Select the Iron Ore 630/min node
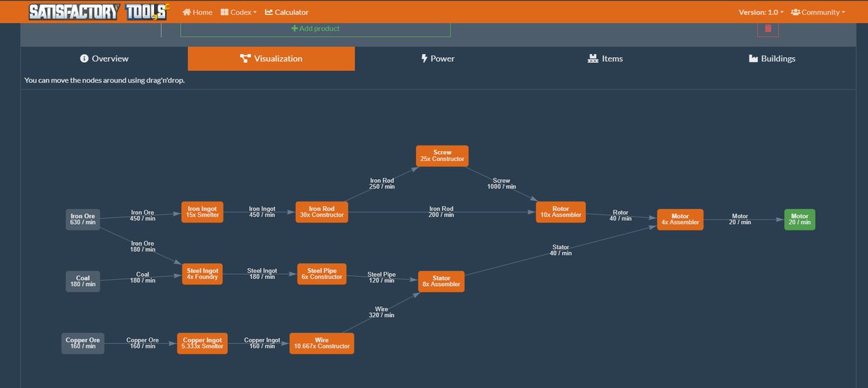This screenshot has height=388, width=868. coord(82,219)
